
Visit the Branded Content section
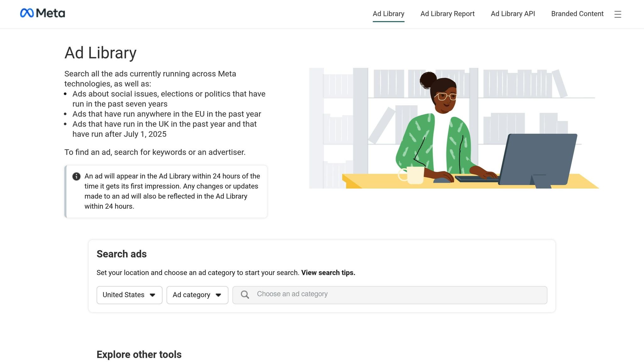coord(577,14)
